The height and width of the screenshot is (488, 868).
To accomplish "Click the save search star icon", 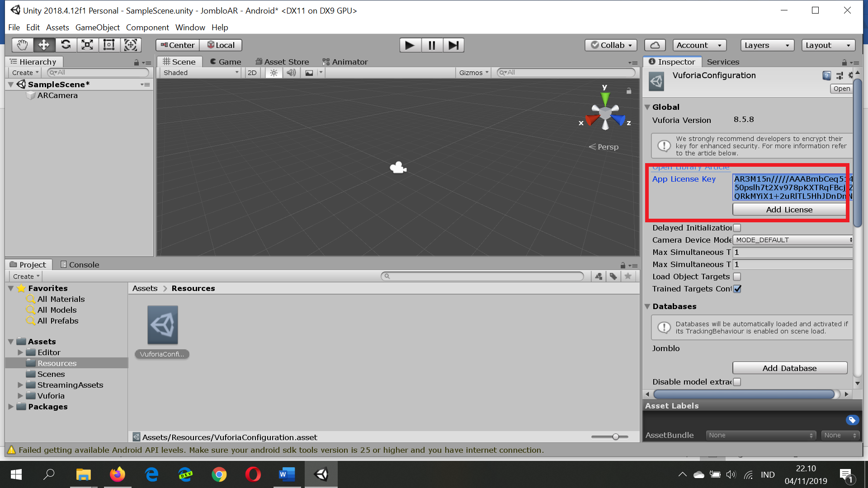I will [x=627, y=276].
